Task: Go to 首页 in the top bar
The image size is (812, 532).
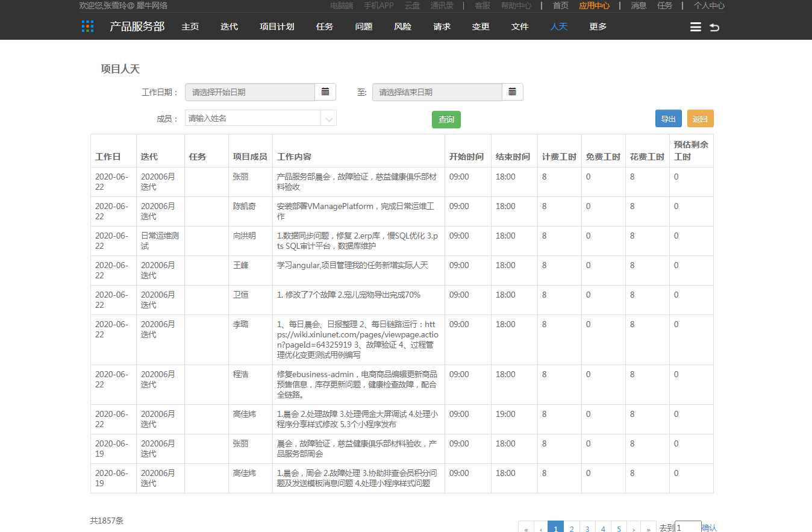Action: coord(561,5)
